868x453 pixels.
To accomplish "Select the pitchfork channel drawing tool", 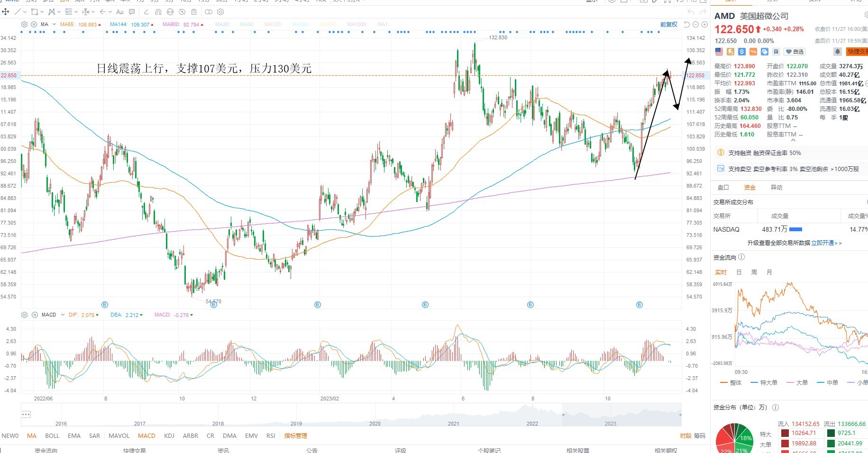I will click(51, 12).
